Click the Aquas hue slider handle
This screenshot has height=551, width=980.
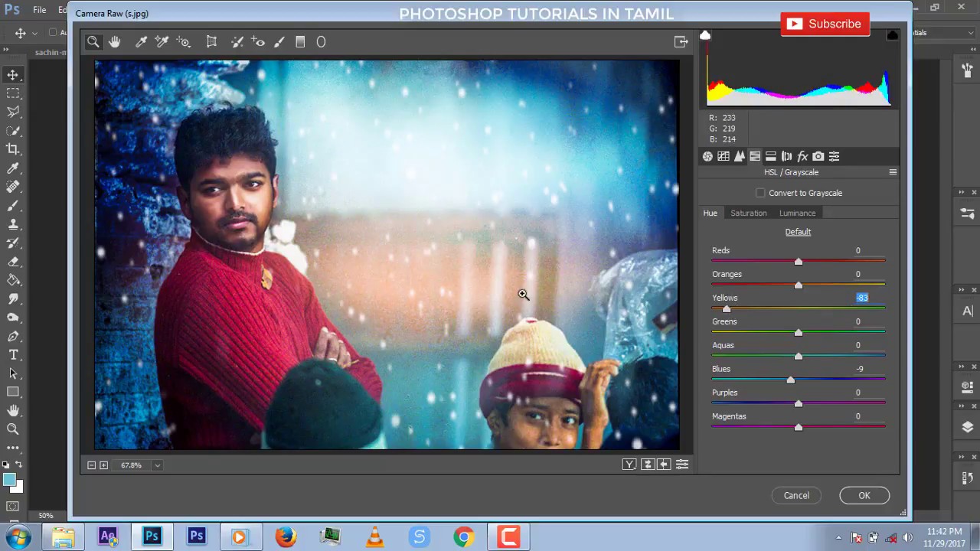(x=799, y=357)
